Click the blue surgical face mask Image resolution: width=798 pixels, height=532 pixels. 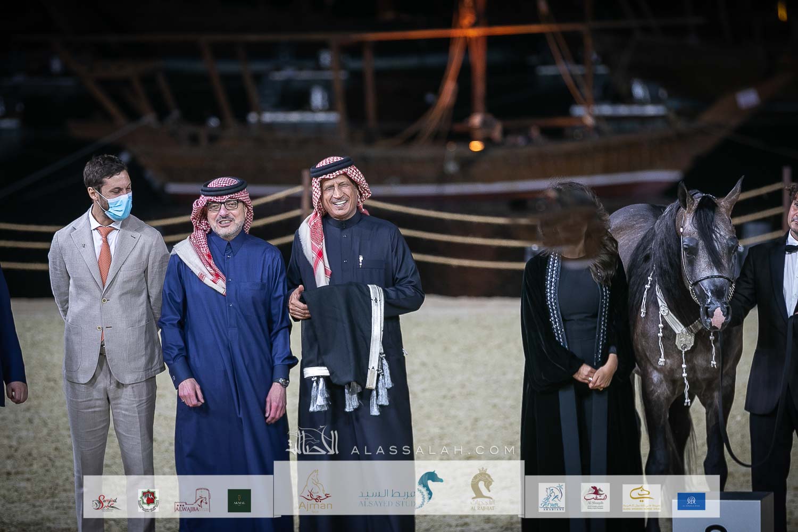[x=115, y=205]
